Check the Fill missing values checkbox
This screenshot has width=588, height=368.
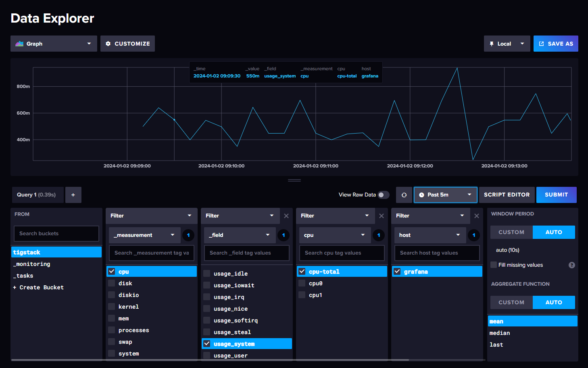pyautogui.click(x=493, y=265)
